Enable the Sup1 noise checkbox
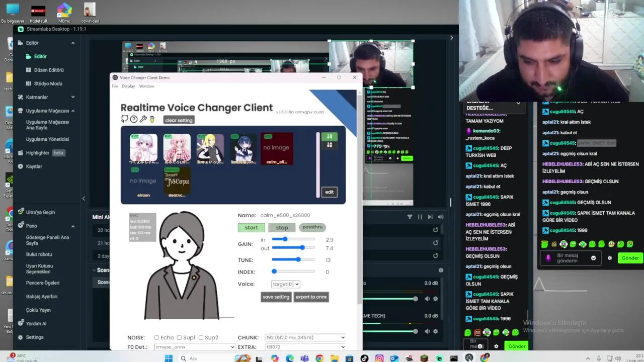 click(x=179, y=338)
